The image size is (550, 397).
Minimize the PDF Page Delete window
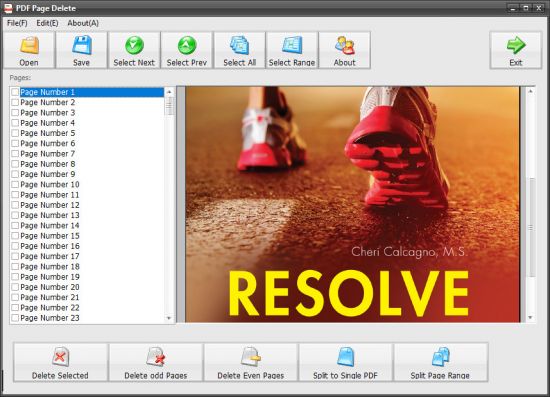(x=513, y=8)
